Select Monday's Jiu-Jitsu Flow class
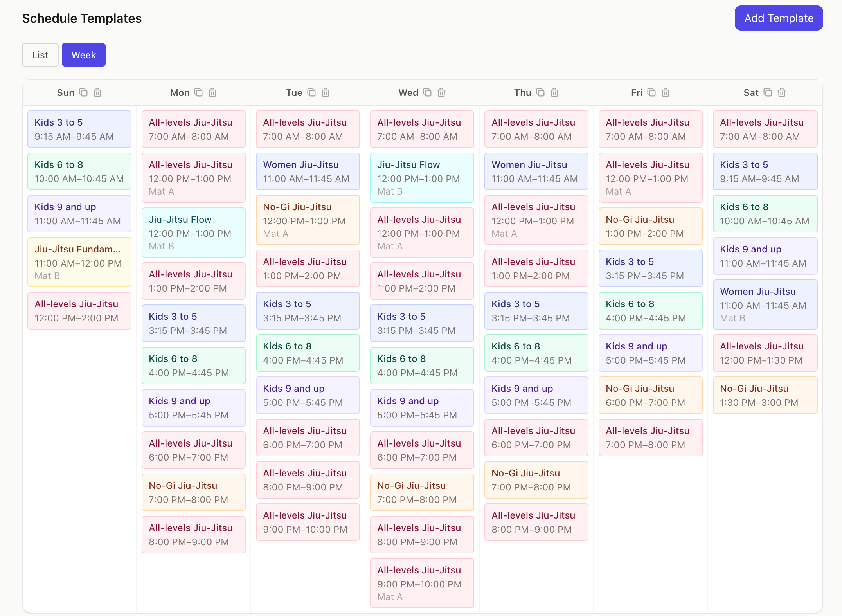 pos(193,232)
